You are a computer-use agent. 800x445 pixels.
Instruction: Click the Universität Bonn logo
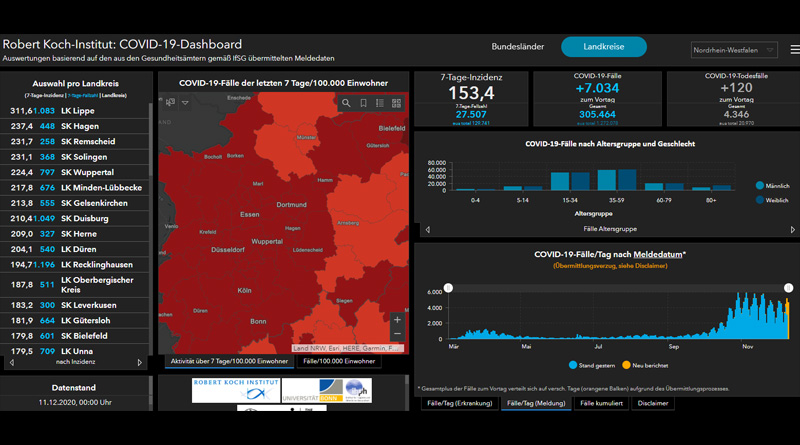(313, 390)
